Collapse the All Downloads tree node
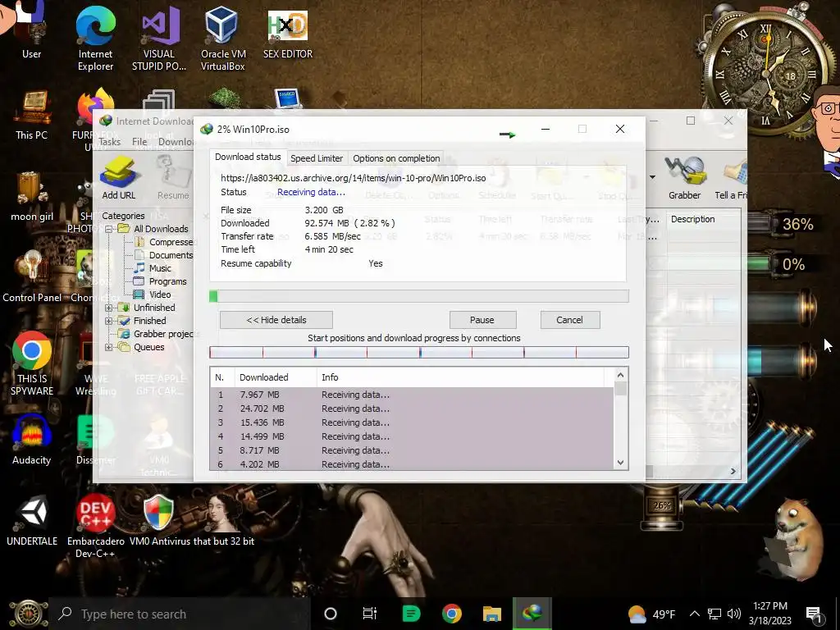Image resolution: width=840 pixels, height=630 pixels. click(109, 229)
